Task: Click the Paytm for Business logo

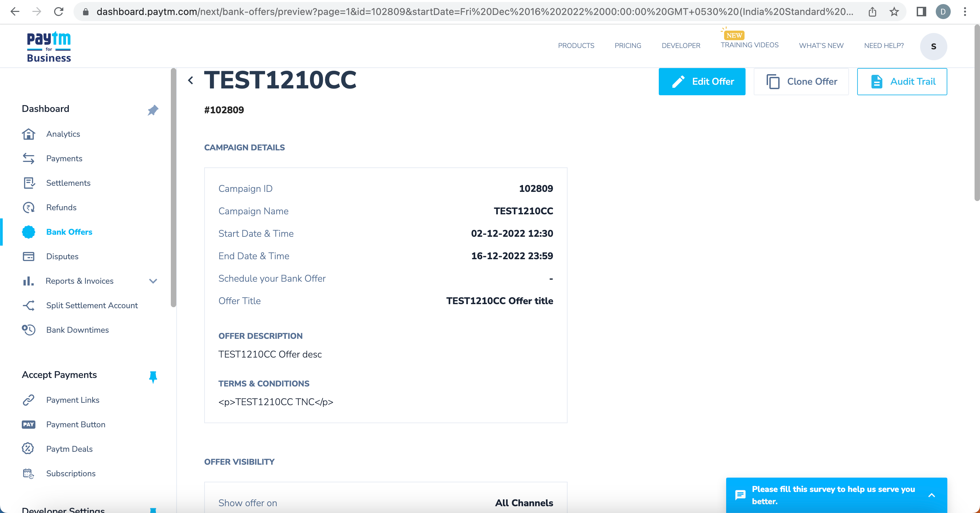Action: (x=49, y=47)
